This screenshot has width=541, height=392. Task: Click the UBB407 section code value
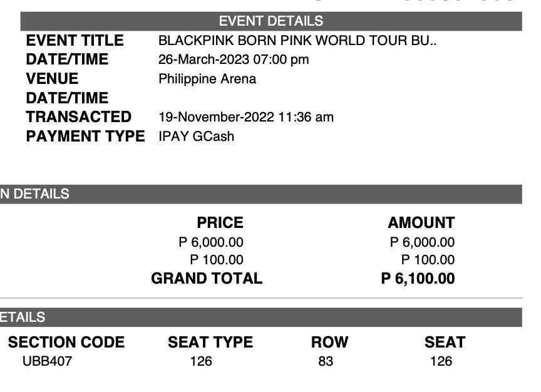tap(47, 362)
